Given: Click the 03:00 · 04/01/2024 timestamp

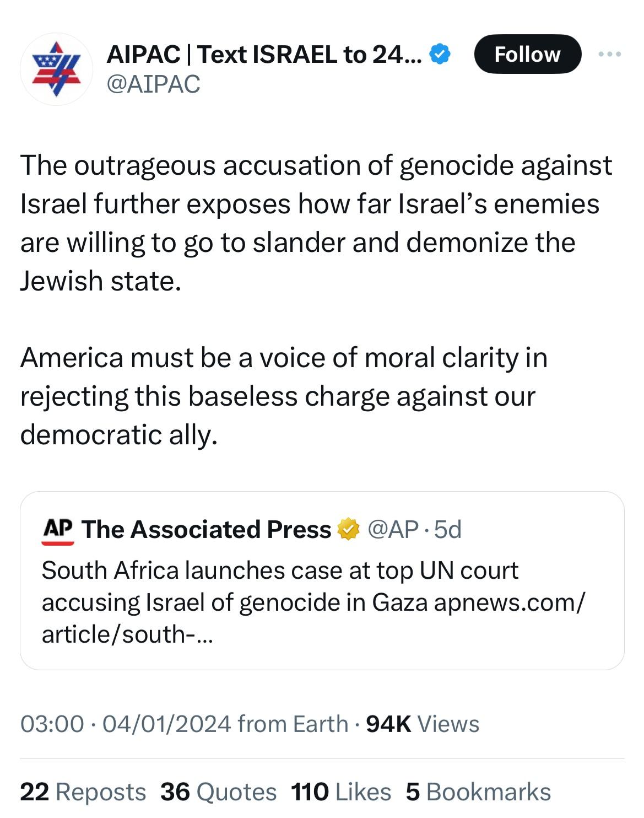Looking at the screenshot, I should pyautogui.click(x=126, y=724).
